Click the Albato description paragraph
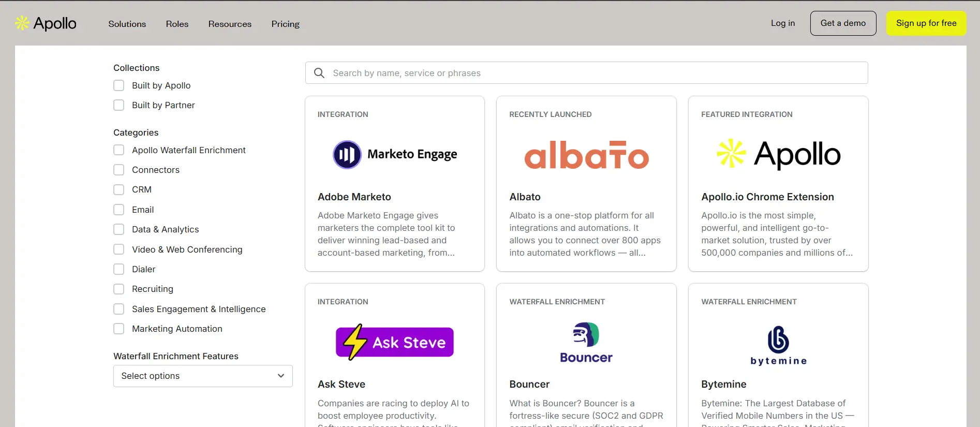Image resolution: width=980 pixels, height=427 pixels. coord(585,234)
